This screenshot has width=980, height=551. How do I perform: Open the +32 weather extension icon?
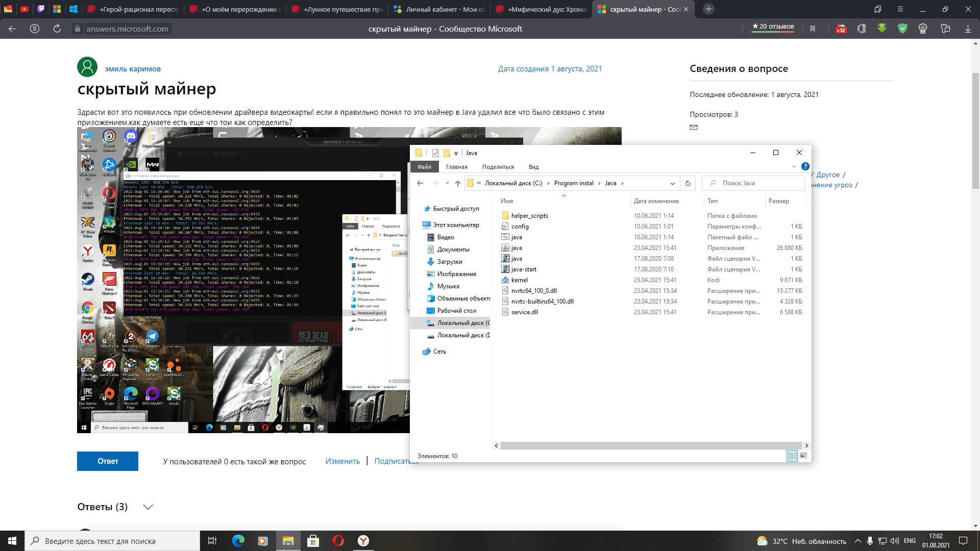coord(841,29)
